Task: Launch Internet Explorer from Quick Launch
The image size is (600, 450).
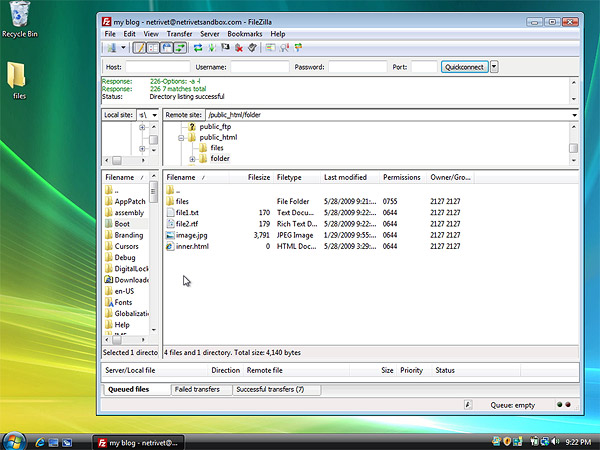Action: [x=40, y=443]
